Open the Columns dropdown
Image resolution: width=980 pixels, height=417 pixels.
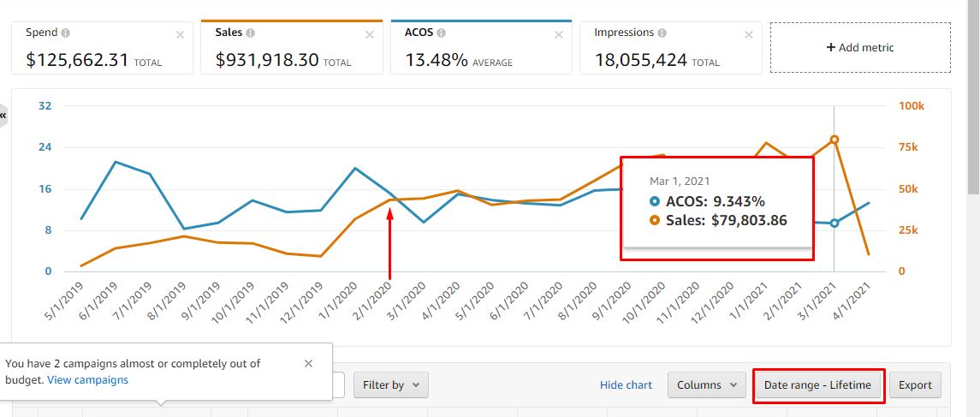click(x=707, y=385)
